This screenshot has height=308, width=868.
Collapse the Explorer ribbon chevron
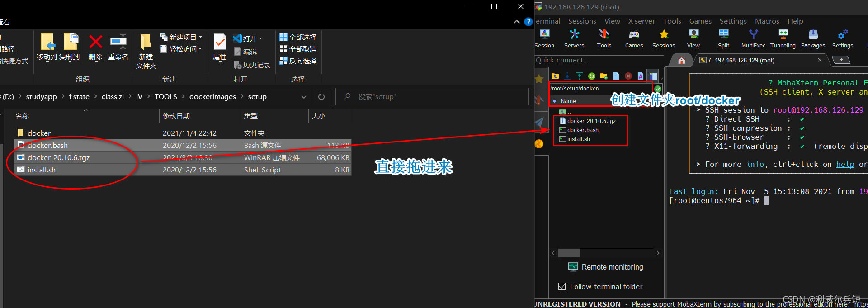(x=517, y=22)
